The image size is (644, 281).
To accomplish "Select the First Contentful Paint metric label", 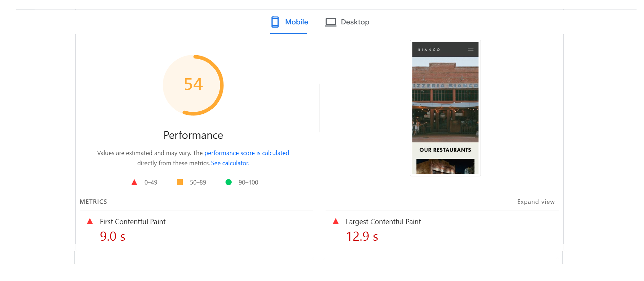I will 133,222.
